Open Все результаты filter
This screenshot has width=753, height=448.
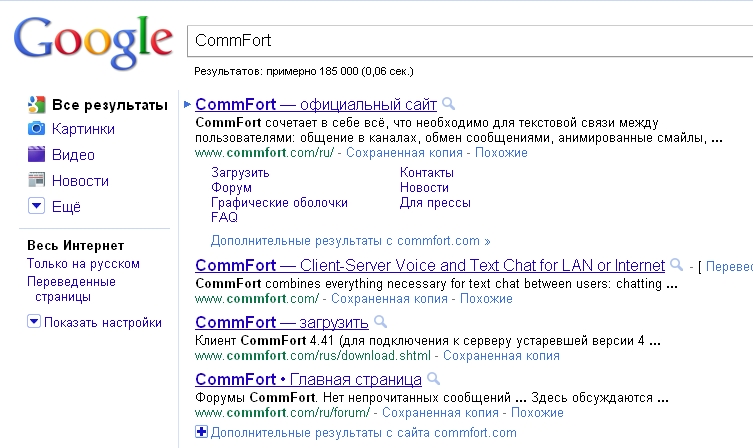(110, 105)
